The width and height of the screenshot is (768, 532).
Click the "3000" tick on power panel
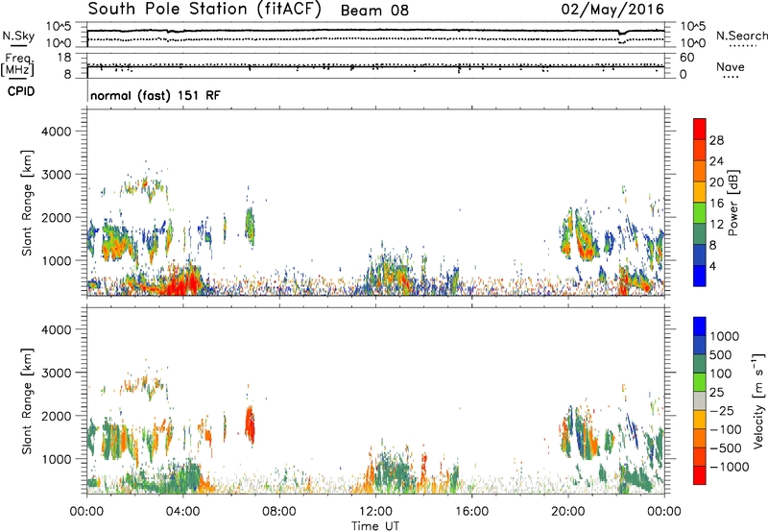57,175
